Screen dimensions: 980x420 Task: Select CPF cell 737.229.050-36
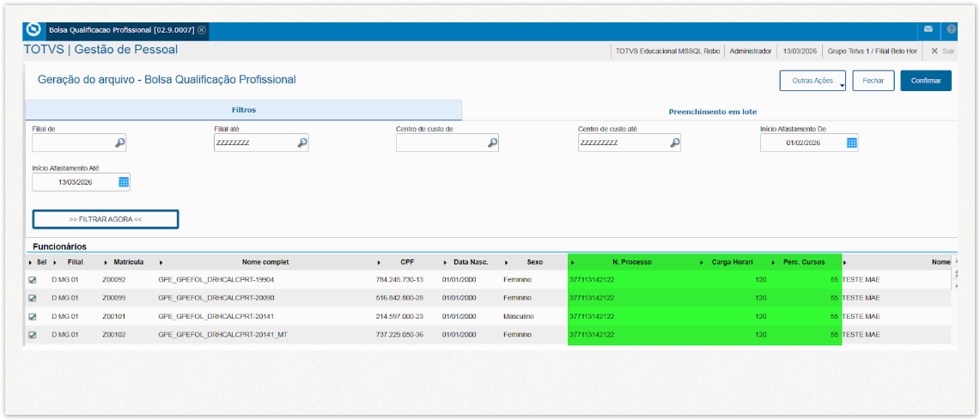399,335
